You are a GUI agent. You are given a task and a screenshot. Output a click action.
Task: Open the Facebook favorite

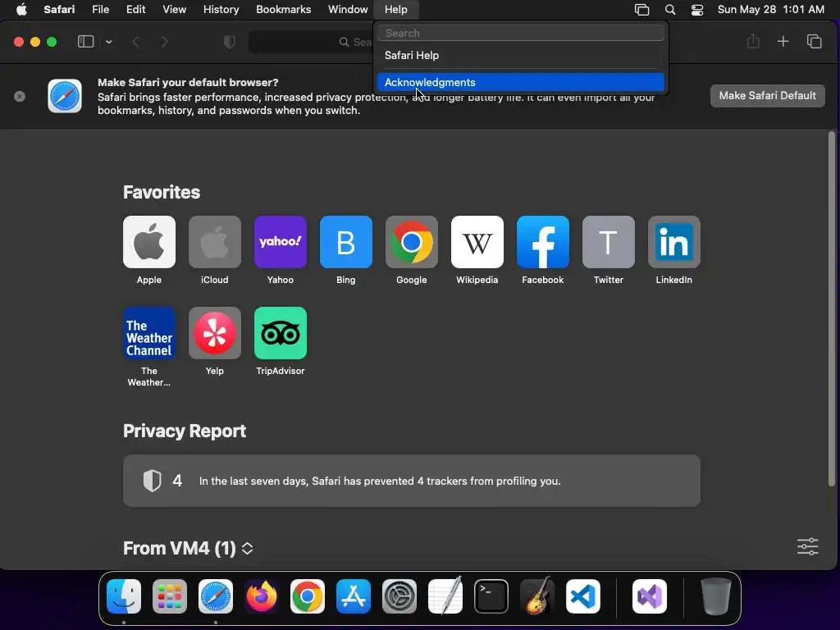coord(543,242)
